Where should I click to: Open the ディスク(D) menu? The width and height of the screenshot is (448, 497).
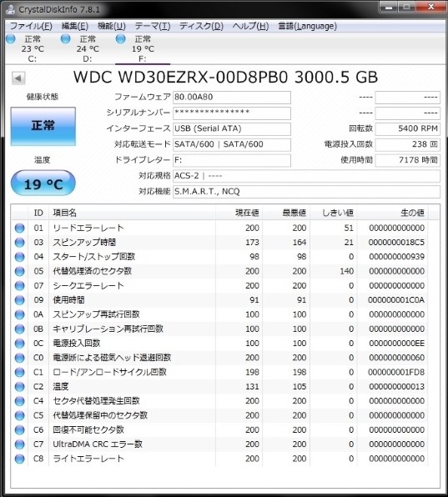[201, 27]
